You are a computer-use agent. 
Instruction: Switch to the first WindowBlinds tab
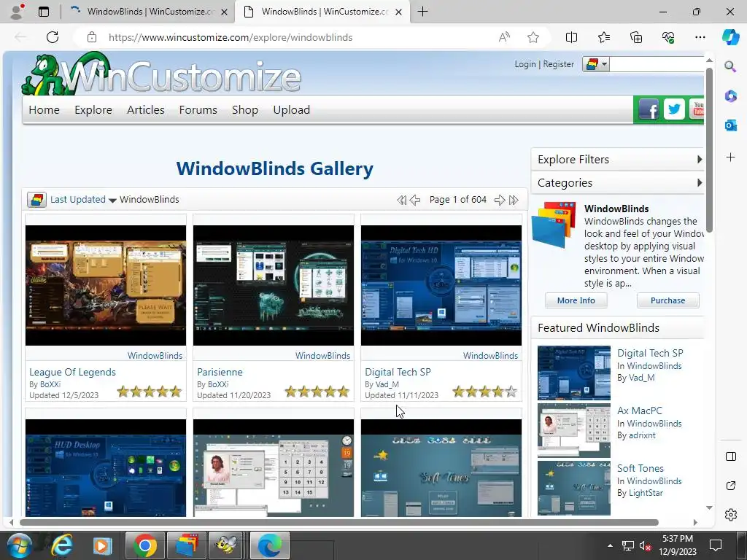point(147,12)
